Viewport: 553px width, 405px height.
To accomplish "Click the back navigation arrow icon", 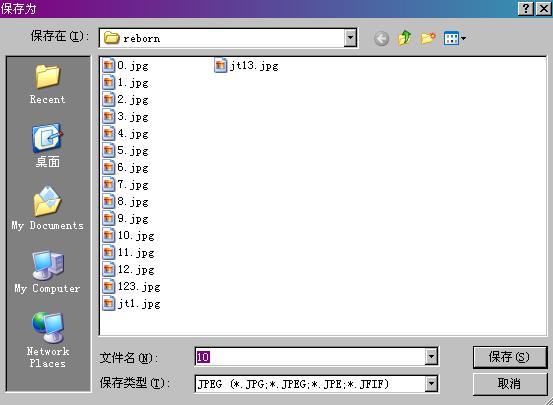I will [381, 38].
